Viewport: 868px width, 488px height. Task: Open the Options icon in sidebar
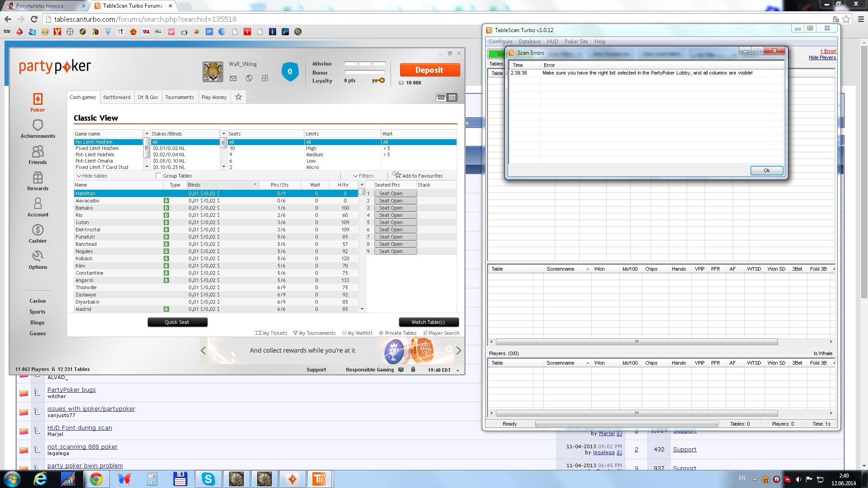38,256
